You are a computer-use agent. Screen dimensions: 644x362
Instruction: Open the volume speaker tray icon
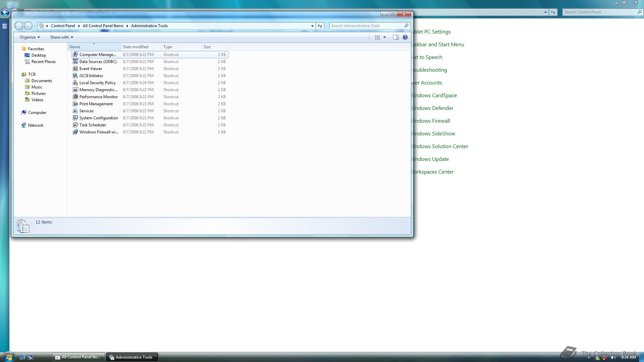tap(613, 357)
